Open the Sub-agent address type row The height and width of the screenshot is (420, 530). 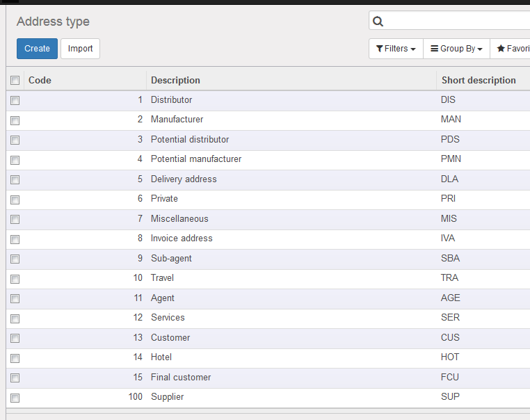pos(268,259)
